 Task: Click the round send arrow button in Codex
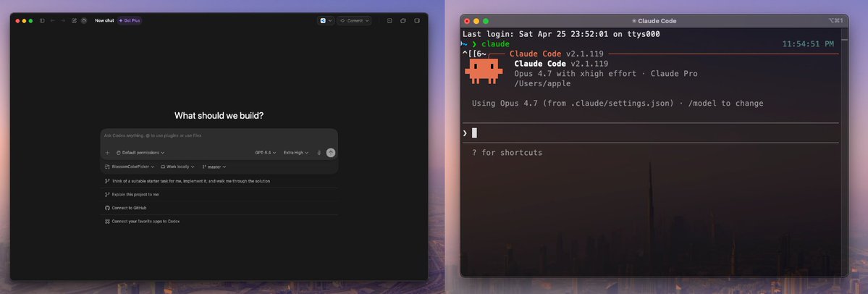331,153
